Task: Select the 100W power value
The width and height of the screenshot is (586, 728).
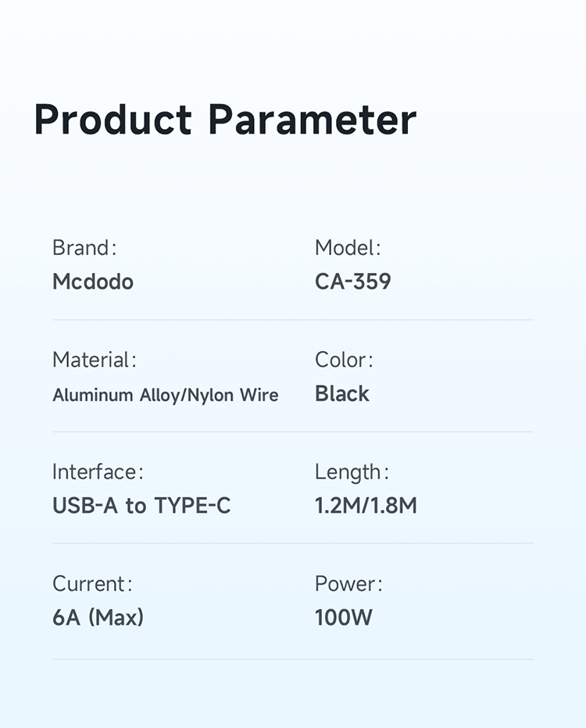Action: click(343, 618)
